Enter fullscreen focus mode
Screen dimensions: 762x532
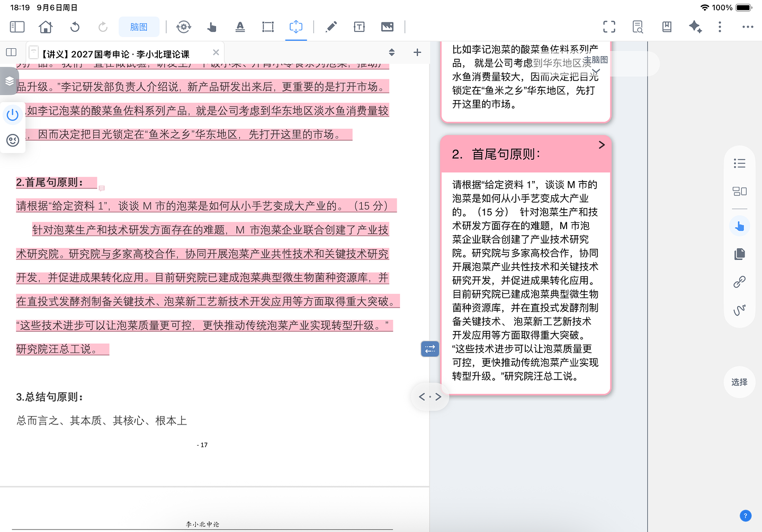click(x=609, y=26)
